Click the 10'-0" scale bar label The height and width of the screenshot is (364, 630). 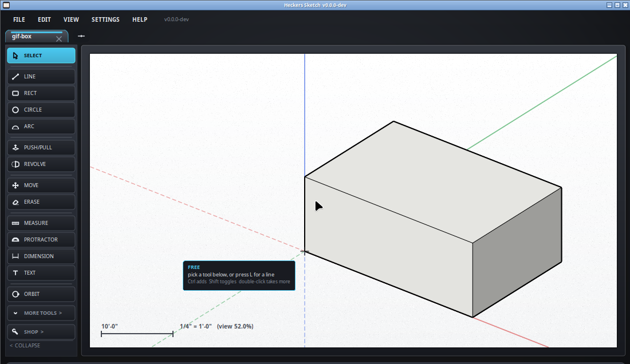pyautogui.click(x=109, y=326)
